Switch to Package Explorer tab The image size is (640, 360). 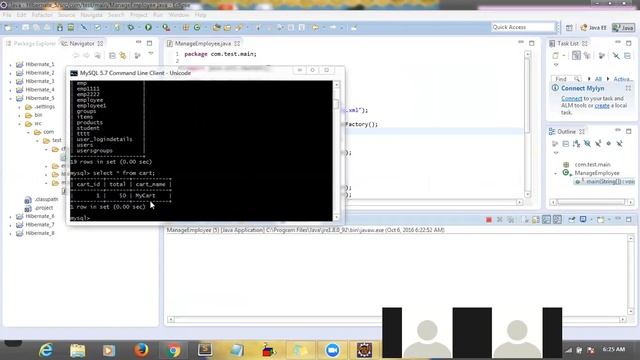pyautogui.click(x=31, y=43)
